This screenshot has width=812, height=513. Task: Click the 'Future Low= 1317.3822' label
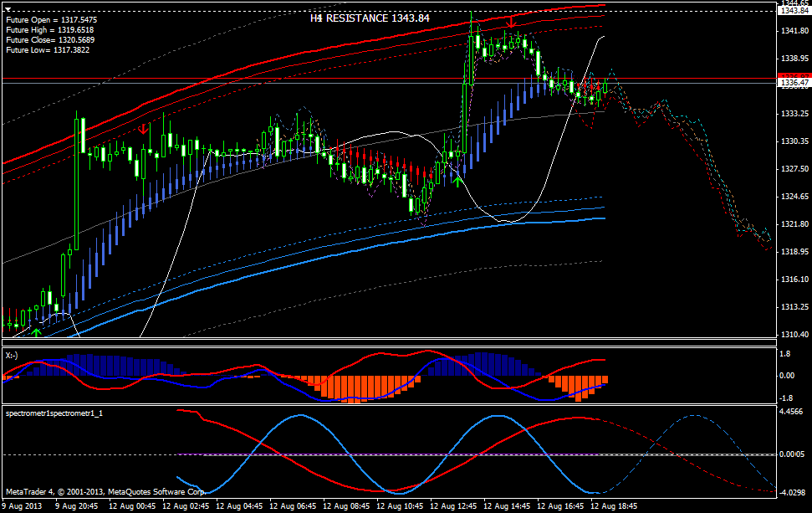(x=48, y=49)
